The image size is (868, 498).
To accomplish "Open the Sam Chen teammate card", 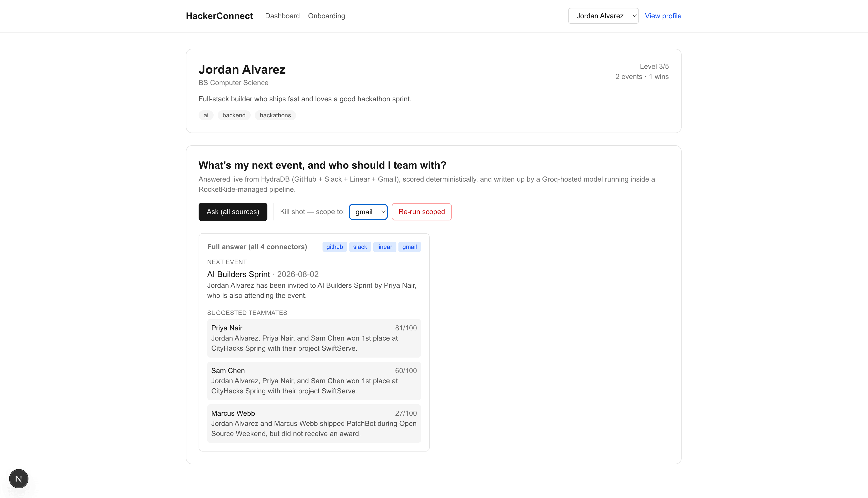I will tap(314, 381).
